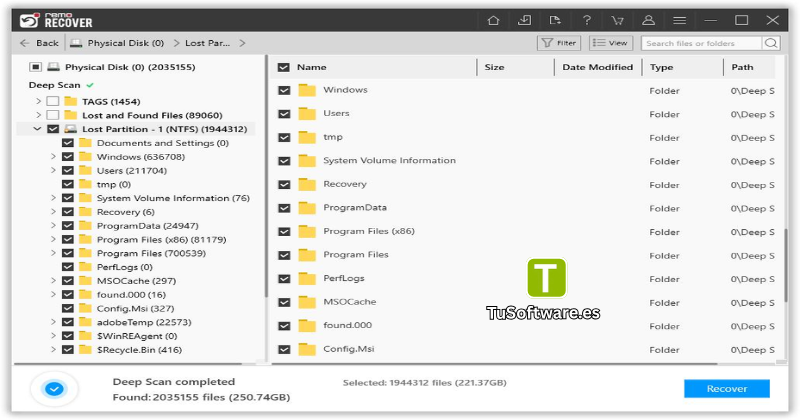Click the found.000 folder icon in file list

pyautogui.click(x=307, y=326)
